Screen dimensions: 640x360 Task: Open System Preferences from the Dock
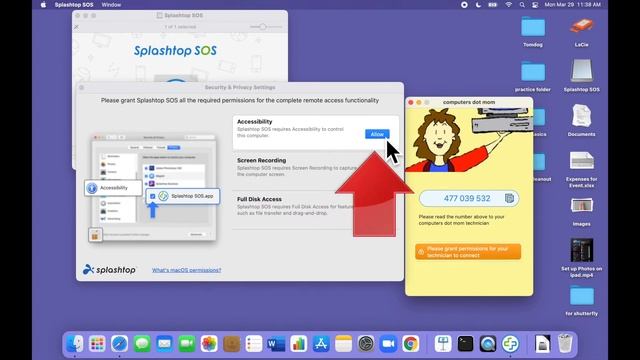pyautogui.click(x=366, y=344)
